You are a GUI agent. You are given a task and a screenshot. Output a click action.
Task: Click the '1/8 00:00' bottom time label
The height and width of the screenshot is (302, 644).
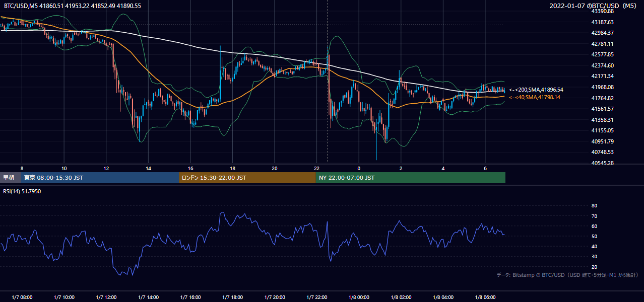pyautogui.click(x=359, y=297)
